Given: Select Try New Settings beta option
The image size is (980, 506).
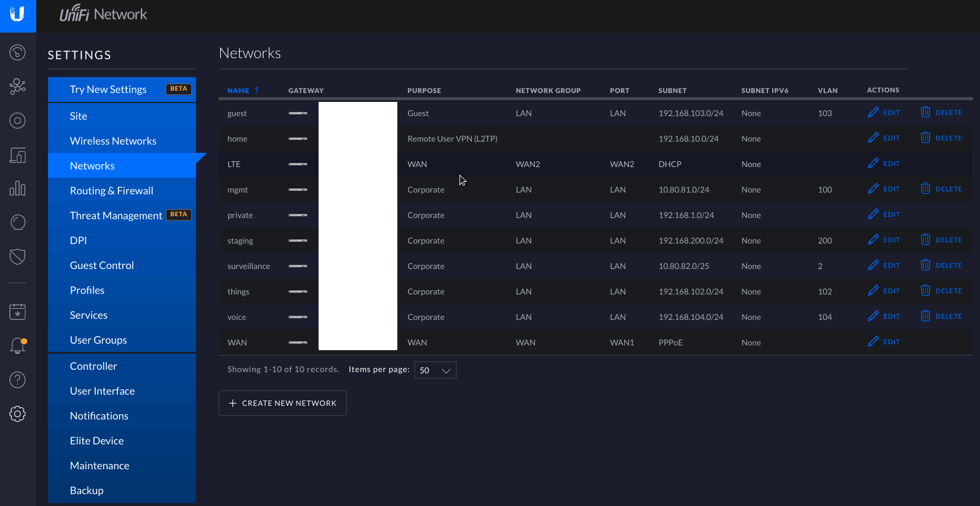Looking at the screenshot, I should [108, 89].
